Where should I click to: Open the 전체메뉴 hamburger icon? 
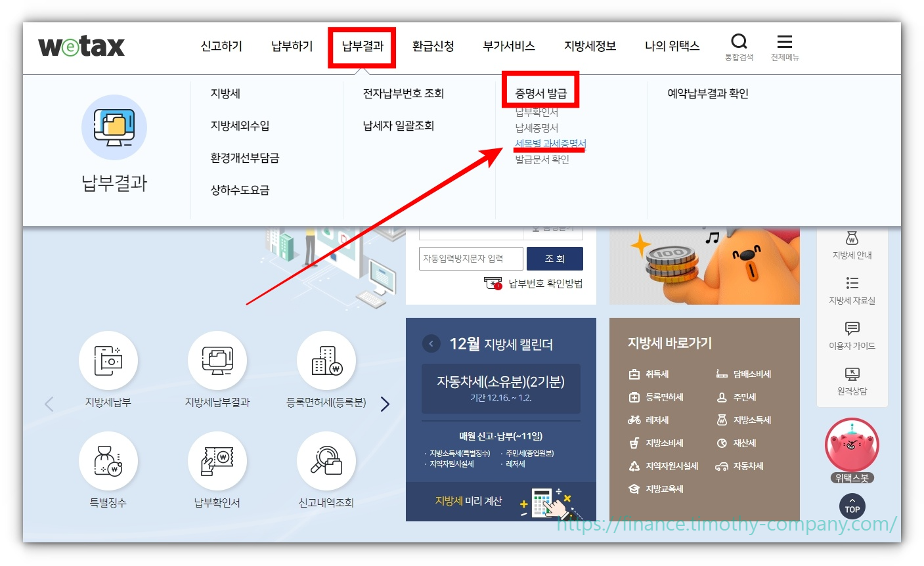(x=784, y=41)
